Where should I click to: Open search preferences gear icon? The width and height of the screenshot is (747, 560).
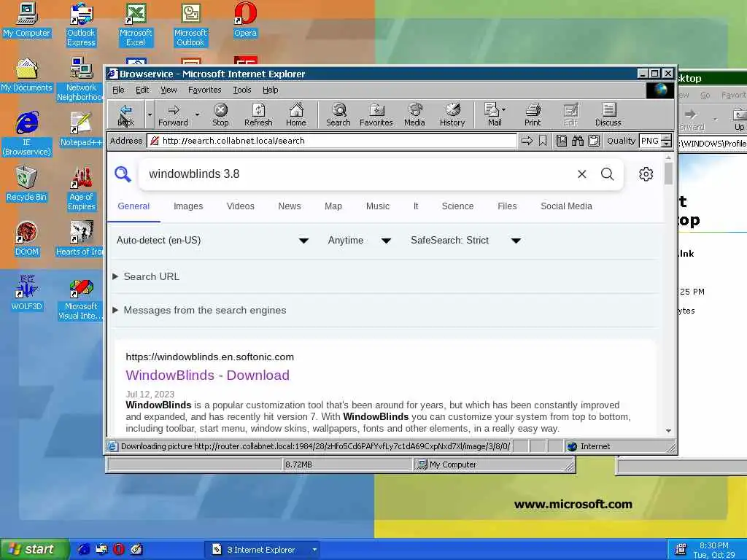click(x=646, y=174)
